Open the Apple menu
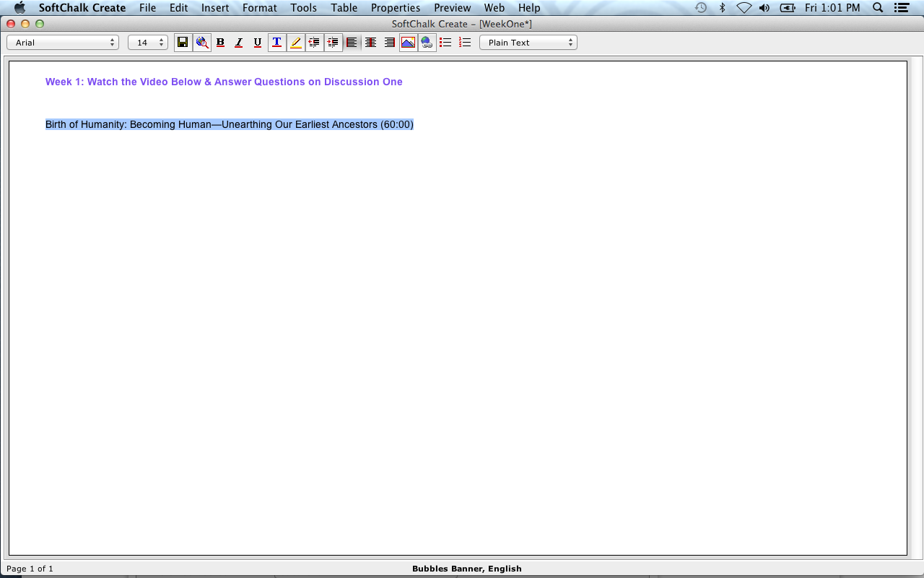 click(x=19, y=8)
